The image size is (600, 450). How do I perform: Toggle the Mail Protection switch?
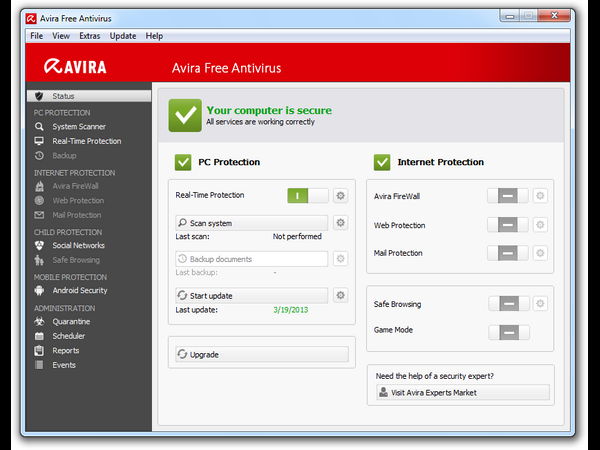tap(507, 253)
